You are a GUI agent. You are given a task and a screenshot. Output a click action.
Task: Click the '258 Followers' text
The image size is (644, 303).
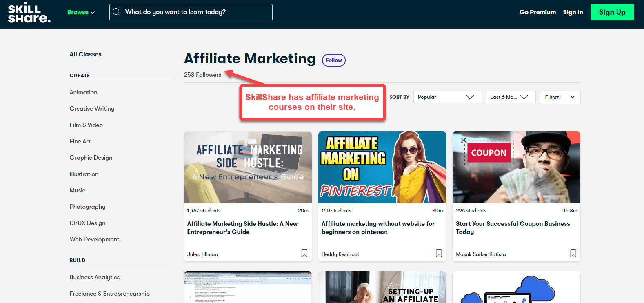(x=202, y=75)
